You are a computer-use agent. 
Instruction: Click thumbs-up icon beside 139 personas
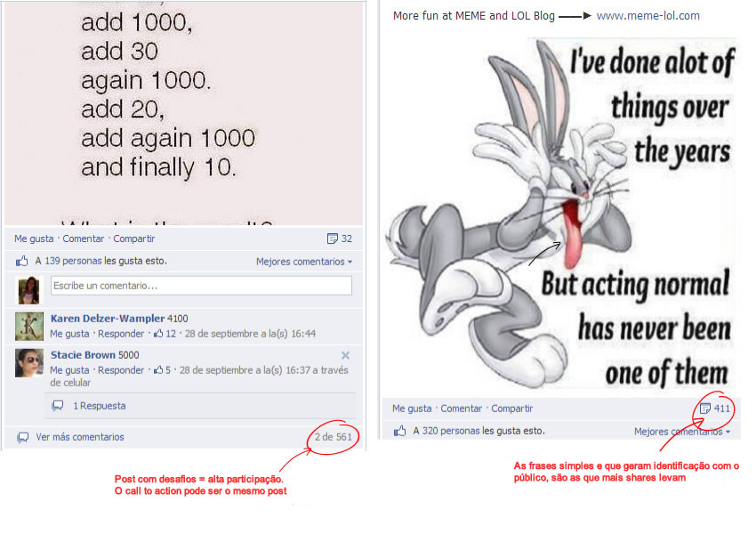pyautogui.click(x=21, y=261)
